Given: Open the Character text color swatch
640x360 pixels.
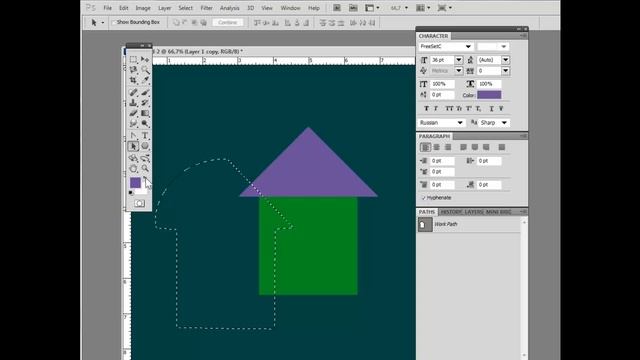Looking at the screenshot, I should (x=489, y=95).
